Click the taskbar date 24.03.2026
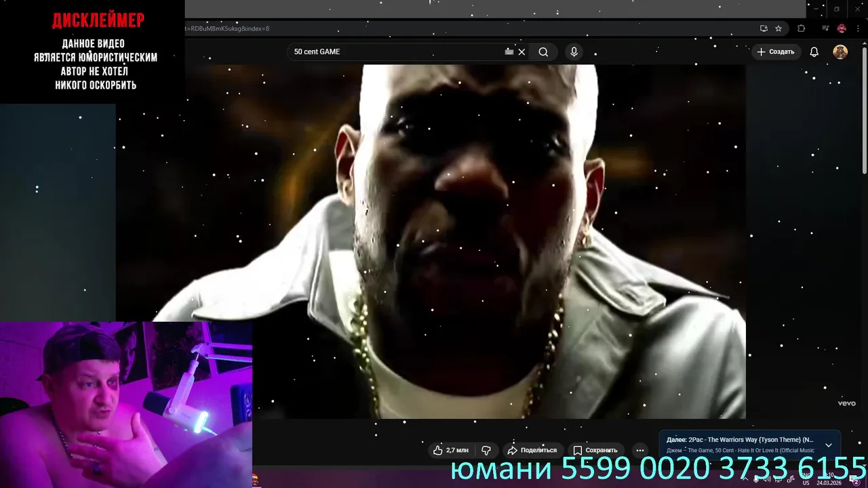Image resolution: width=868 pixels, height=488 pixels. [x=830, y=483]
